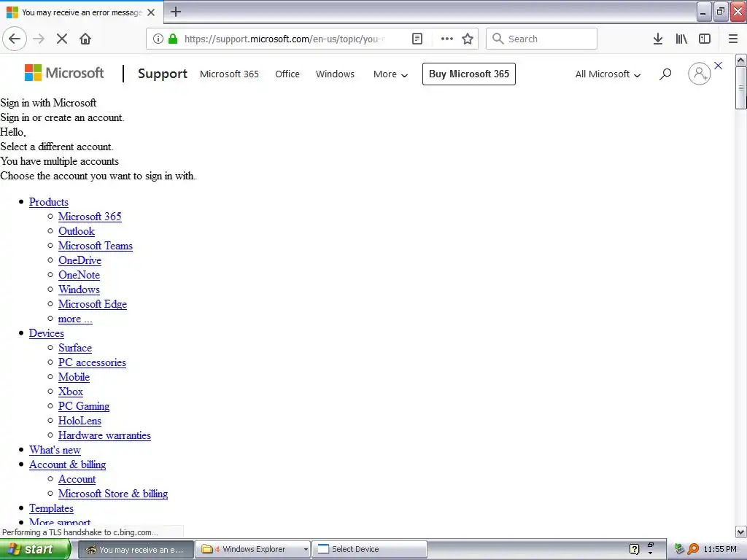Open the Products link
The width and height of the screenshot is (747, 560).
pyautogui.click(x=49, y=202)
